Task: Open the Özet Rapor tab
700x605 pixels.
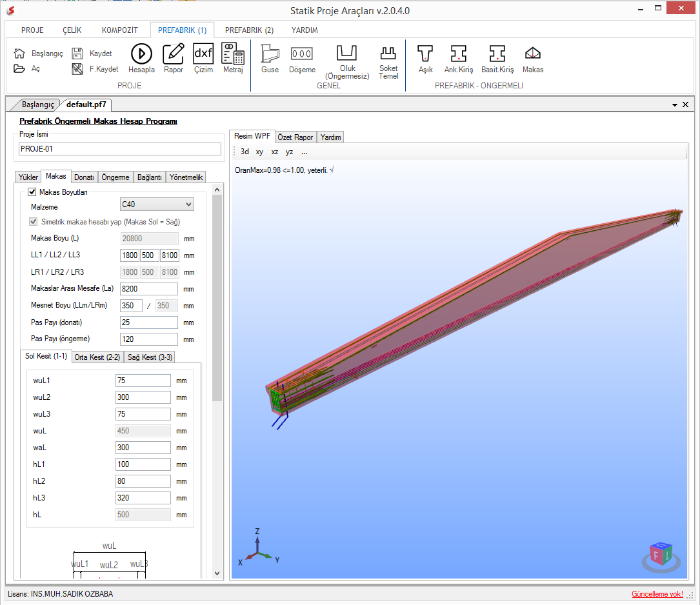Action: pos(295,137)
